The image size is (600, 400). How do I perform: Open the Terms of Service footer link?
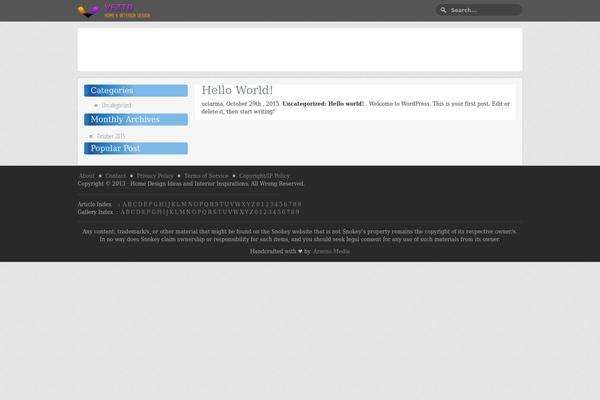206,176
